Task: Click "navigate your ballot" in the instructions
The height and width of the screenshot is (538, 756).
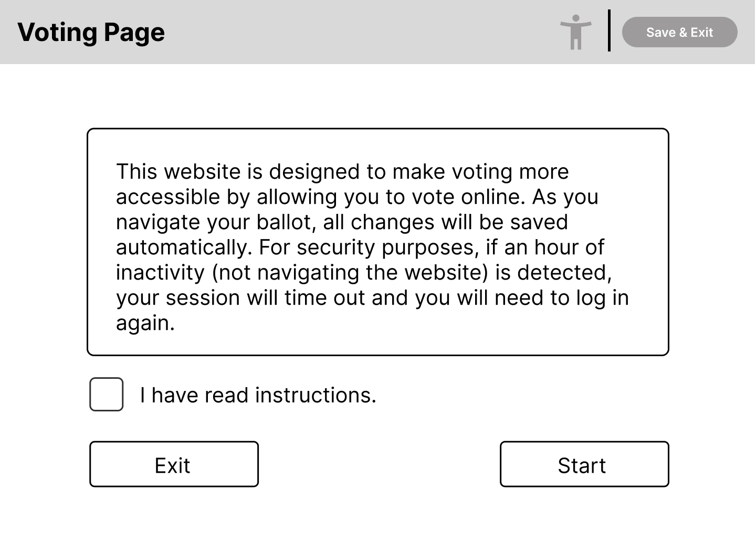Action: tap(215, 222)
